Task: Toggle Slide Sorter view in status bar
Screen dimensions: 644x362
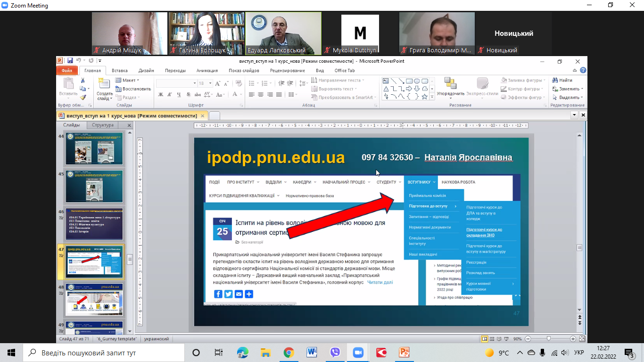Action: click(492, 339)
